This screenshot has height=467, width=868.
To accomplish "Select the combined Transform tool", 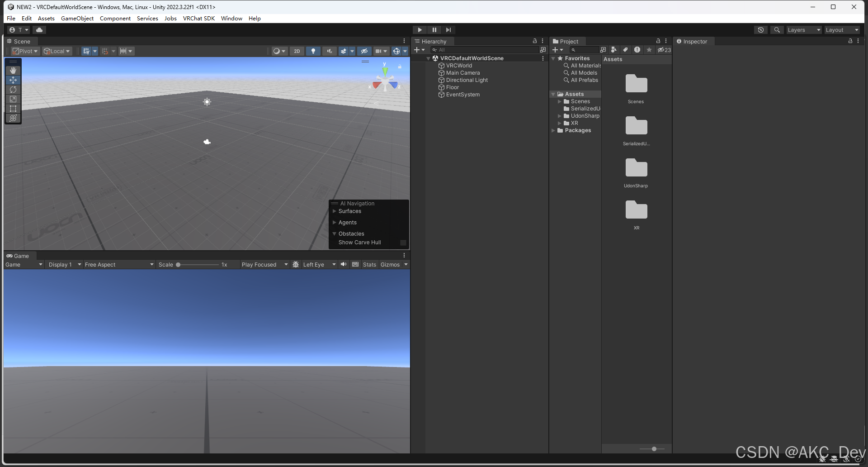I will (13, 118).
